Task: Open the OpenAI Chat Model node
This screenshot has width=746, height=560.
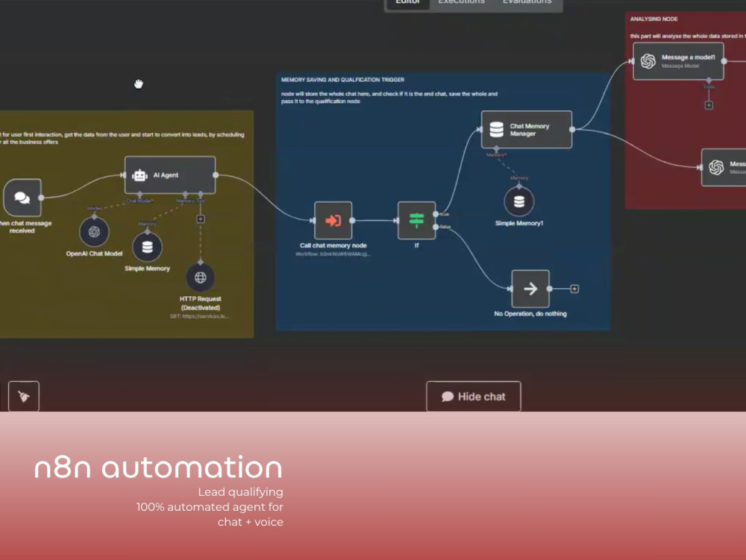Action: coord(94,232)
